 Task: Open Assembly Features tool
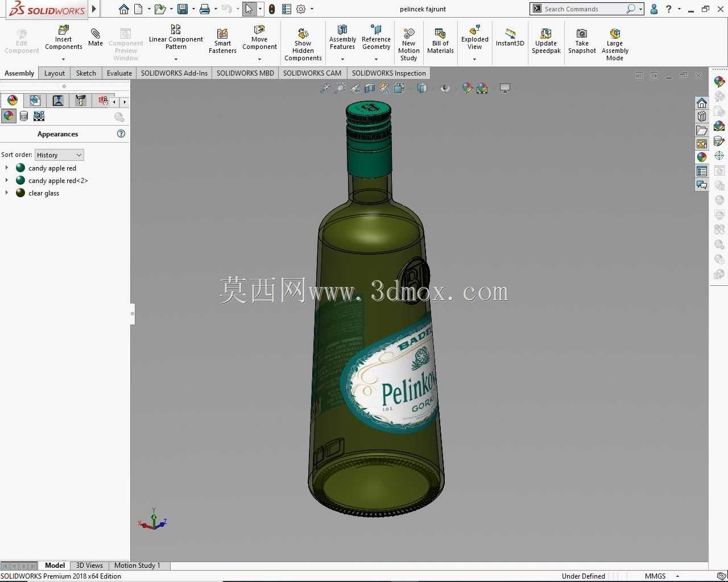(342, 38)
